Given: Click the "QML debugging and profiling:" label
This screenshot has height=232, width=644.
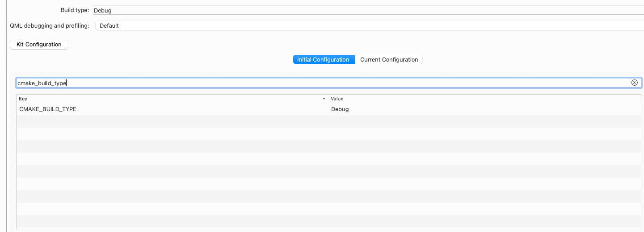Looking at the screenshot, I should [50, 26].
